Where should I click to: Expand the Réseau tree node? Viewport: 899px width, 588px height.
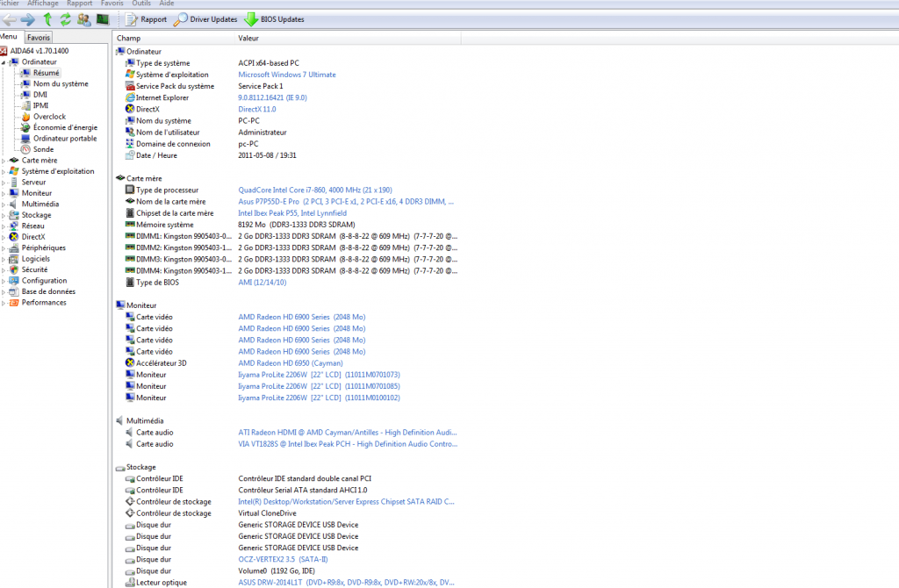coord(4,226)
